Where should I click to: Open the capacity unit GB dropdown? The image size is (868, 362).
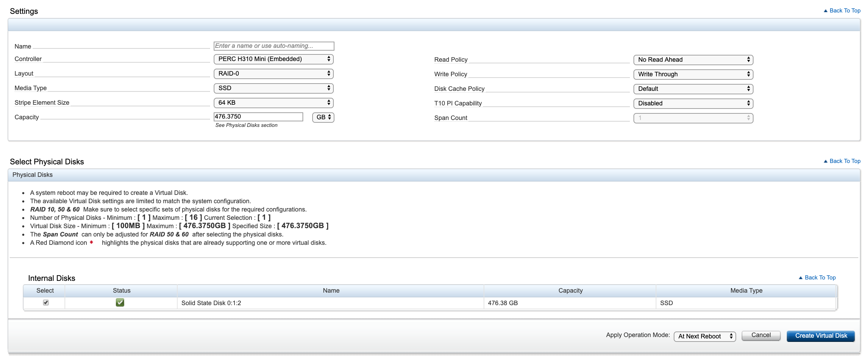click(323, 118)
